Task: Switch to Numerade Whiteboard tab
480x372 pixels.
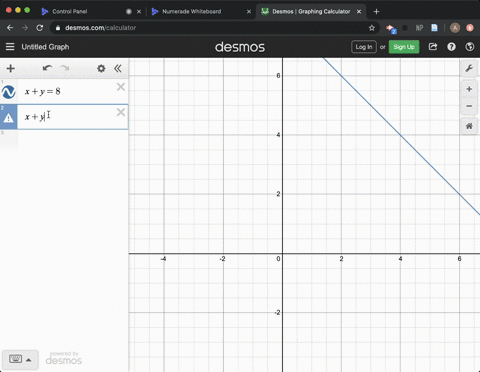Action: point(192,11)
